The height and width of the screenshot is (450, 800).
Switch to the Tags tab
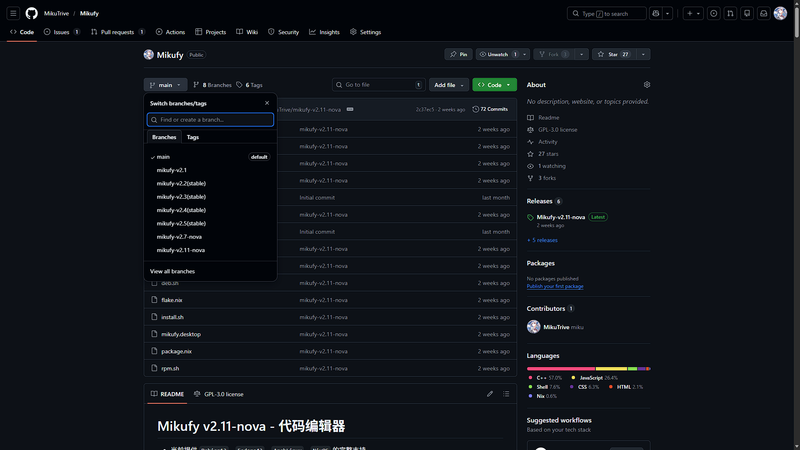193,137
